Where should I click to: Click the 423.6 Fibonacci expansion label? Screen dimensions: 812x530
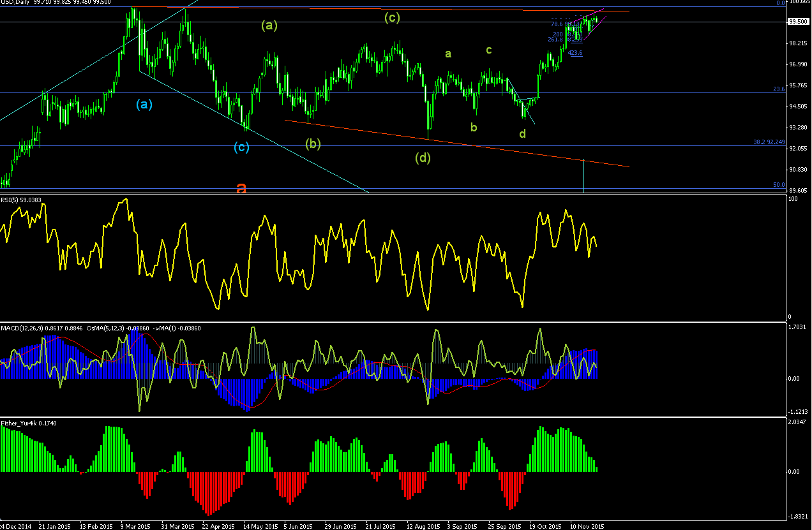pyautogui.click(x=575, y=53)
